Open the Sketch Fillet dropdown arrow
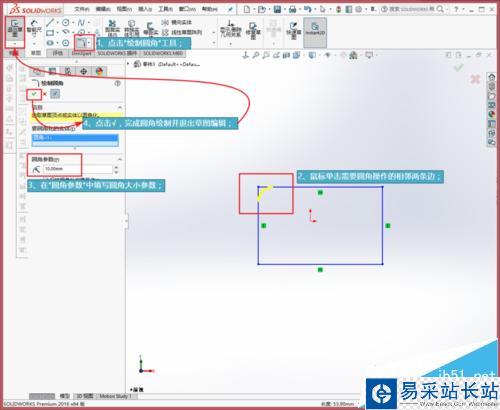The image size is (500, 410). click(89, 42)
